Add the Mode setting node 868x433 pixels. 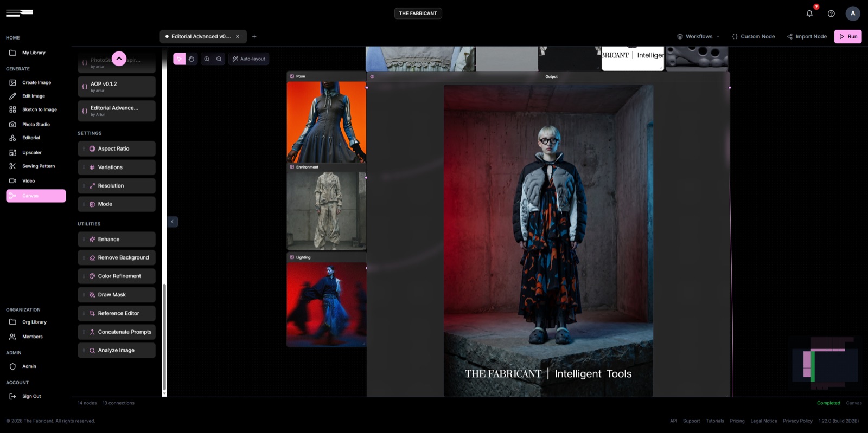tap(117, 204)
